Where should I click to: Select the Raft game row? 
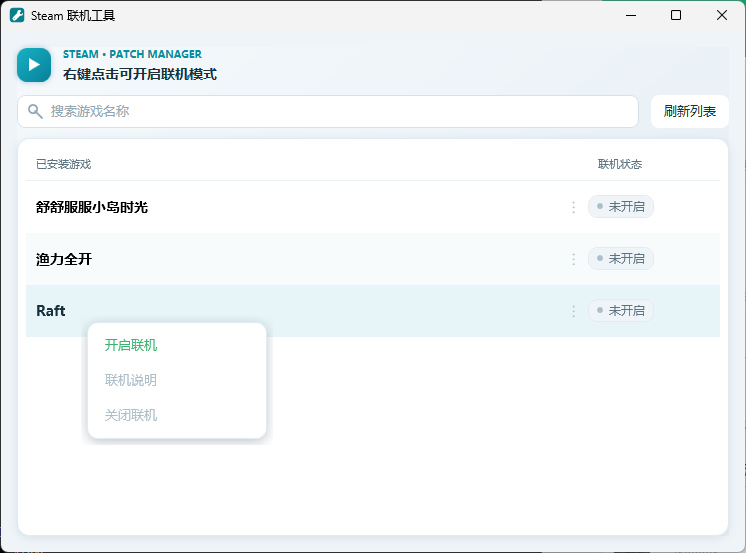(x=373, y=311)
